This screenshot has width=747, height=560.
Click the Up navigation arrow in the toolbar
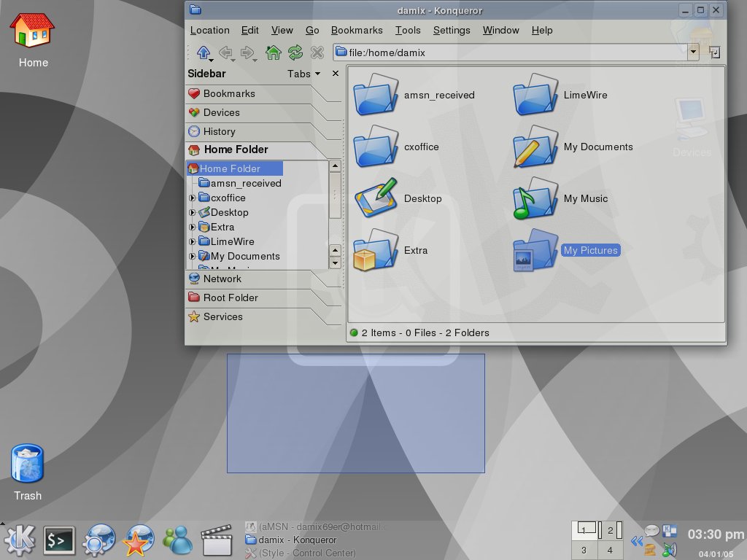[203, 52]
